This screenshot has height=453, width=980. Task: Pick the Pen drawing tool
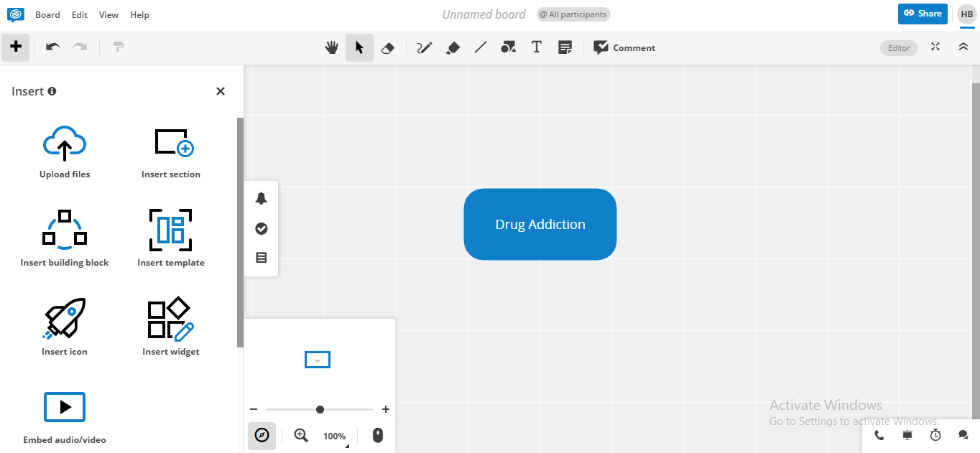point(424,47)
